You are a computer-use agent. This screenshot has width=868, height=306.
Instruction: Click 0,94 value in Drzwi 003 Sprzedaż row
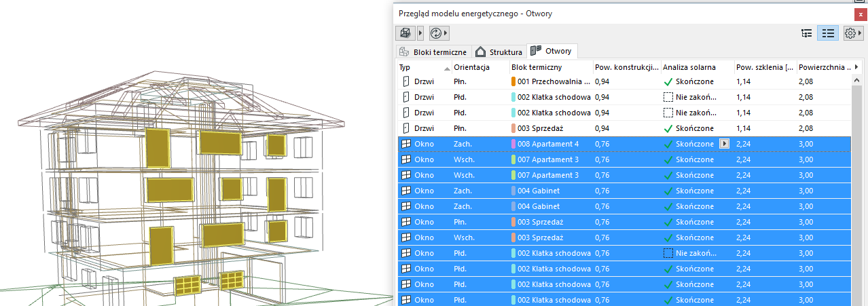point(602,128)
